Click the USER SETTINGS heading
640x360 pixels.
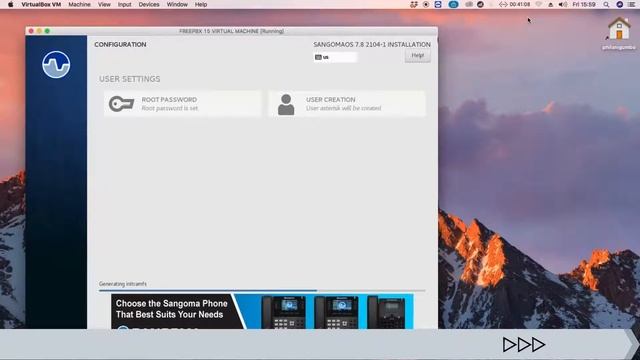[130, 79]
